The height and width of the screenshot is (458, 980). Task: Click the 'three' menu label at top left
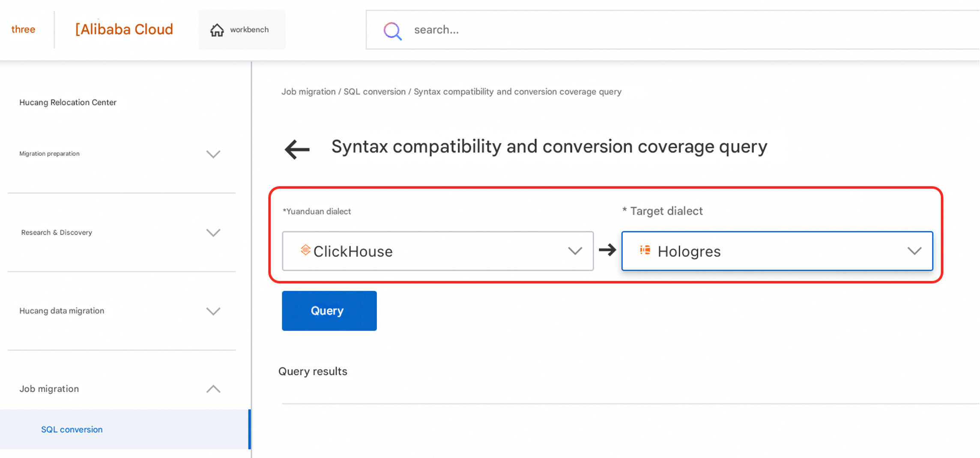point(23,30)
